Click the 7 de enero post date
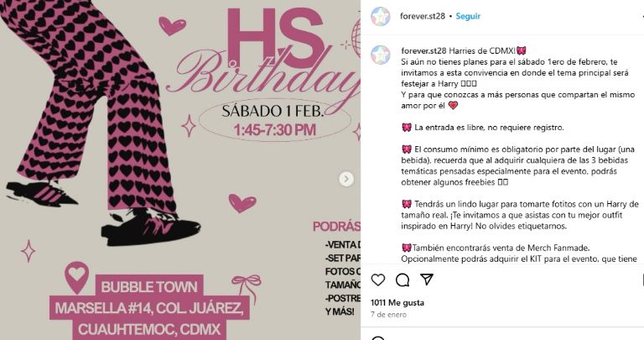 (x=388, y=315)
